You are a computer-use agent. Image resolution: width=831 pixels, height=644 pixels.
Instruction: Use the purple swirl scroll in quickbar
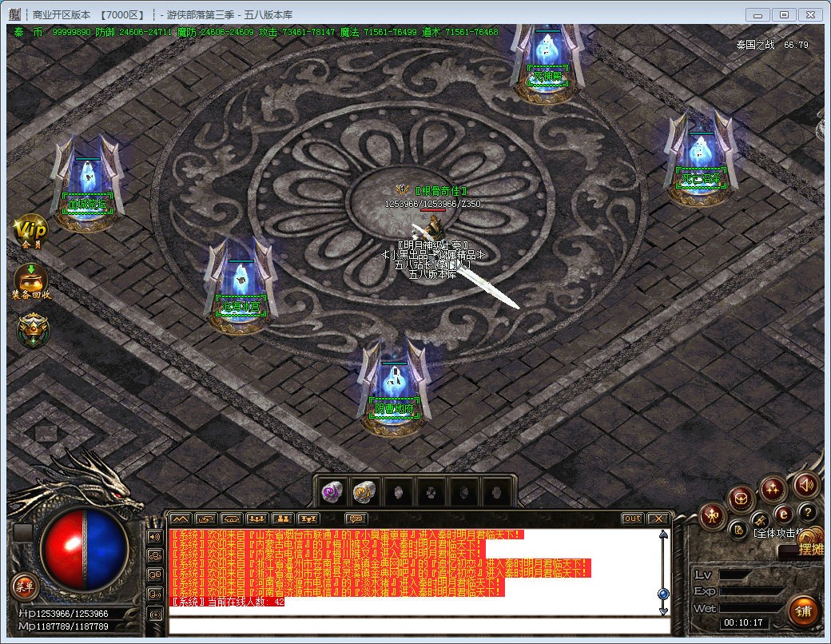[332, 493]
